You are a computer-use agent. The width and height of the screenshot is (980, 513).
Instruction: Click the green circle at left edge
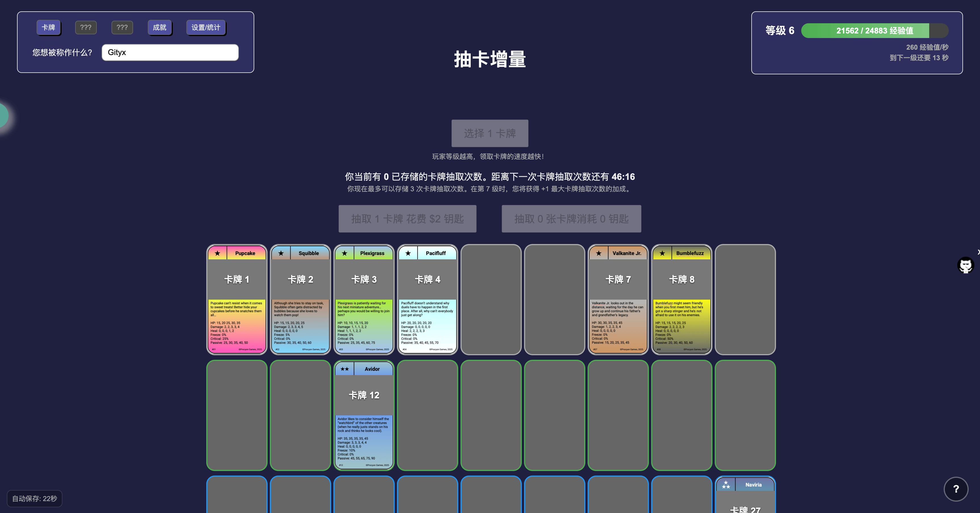(3, 115)
